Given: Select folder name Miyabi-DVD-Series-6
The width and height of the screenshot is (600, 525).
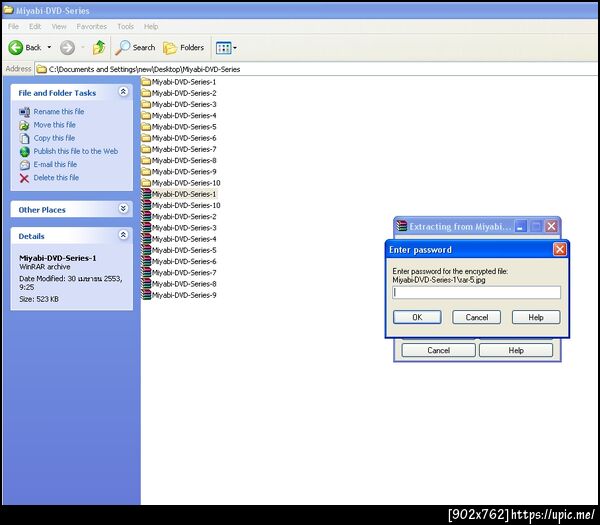Looking at the screenshot, I should coord(184,138).
